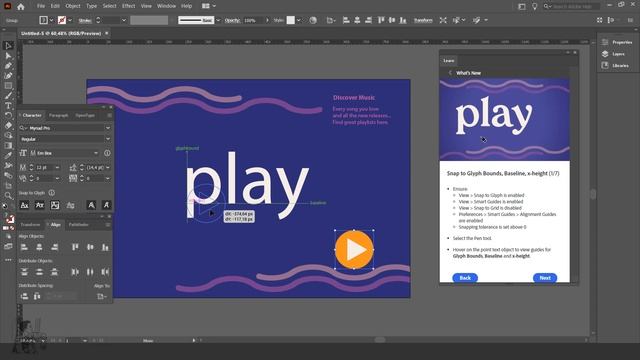Select the Zoom magnifier tool

coord(8,196)
